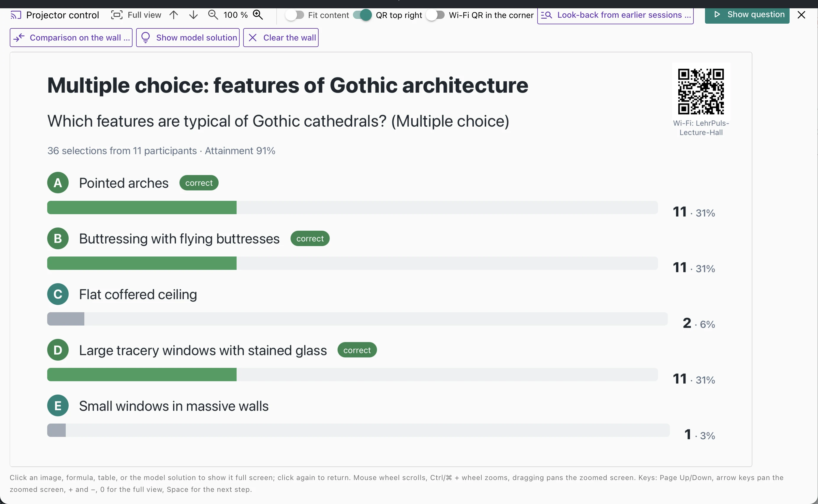Click the correct tag beside Pointed arches
Image resolution: width=818 pixels, height=504 pixels.
tap(199, 183)
